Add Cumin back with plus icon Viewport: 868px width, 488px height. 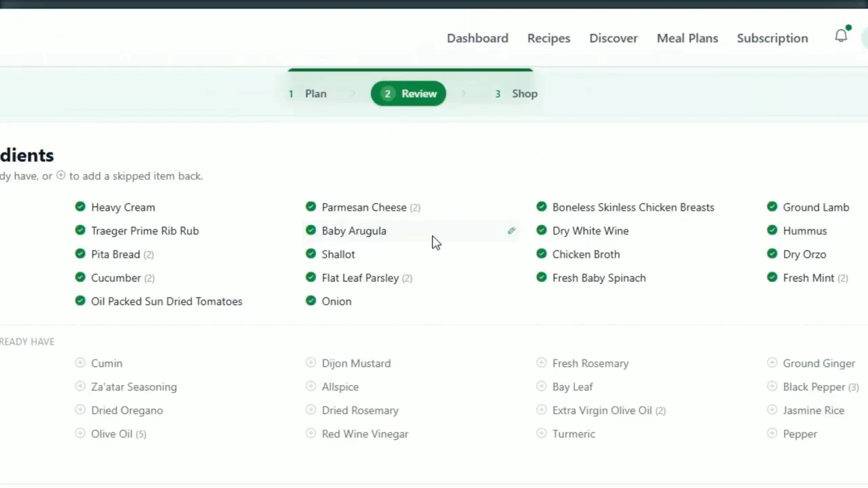pos(80,363)
